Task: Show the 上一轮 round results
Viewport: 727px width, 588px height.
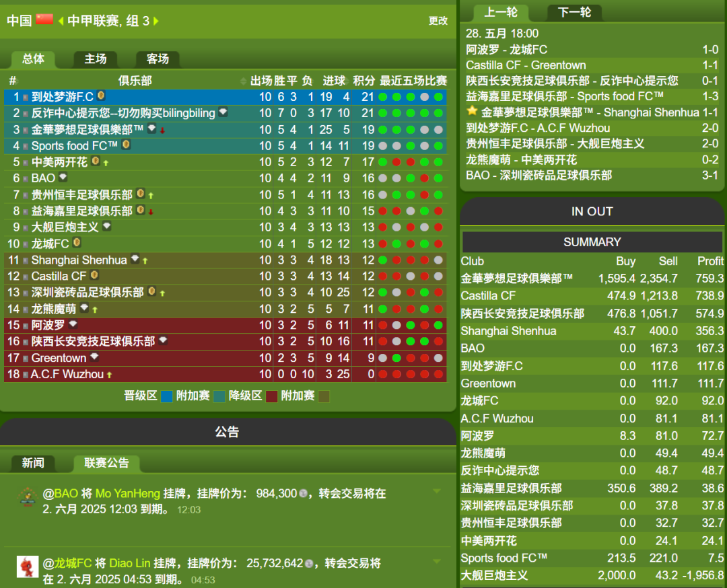Action: 501,13
